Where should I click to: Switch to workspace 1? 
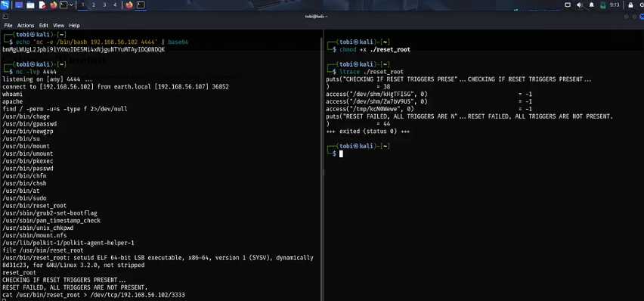[82, 5]
